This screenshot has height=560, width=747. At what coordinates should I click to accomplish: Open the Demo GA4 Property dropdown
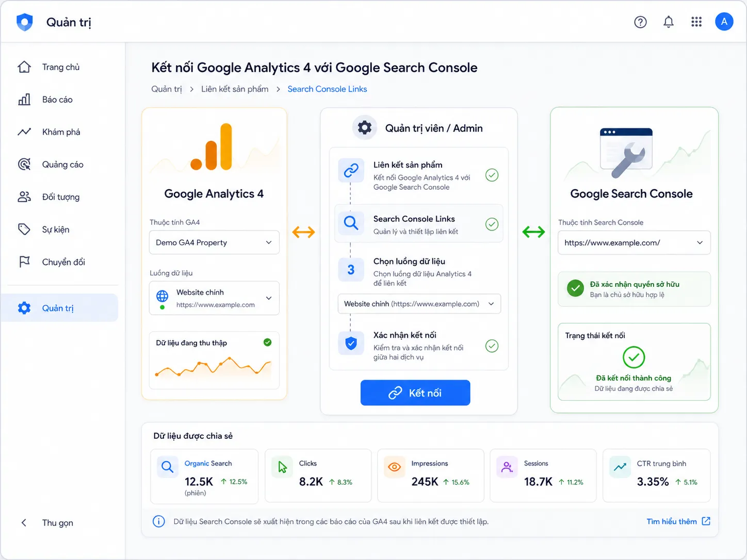214,242
